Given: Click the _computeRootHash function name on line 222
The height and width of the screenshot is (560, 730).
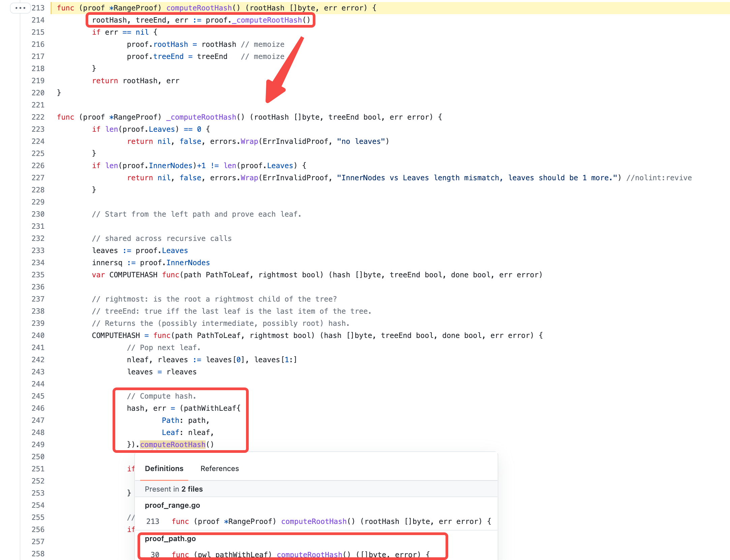Looking at the screenshot, I should [201, 117].
